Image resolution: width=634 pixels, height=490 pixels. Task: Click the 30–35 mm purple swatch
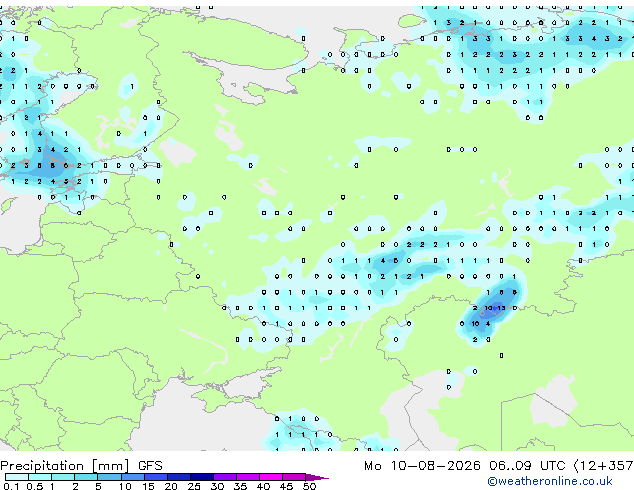[x=224, y=477]
